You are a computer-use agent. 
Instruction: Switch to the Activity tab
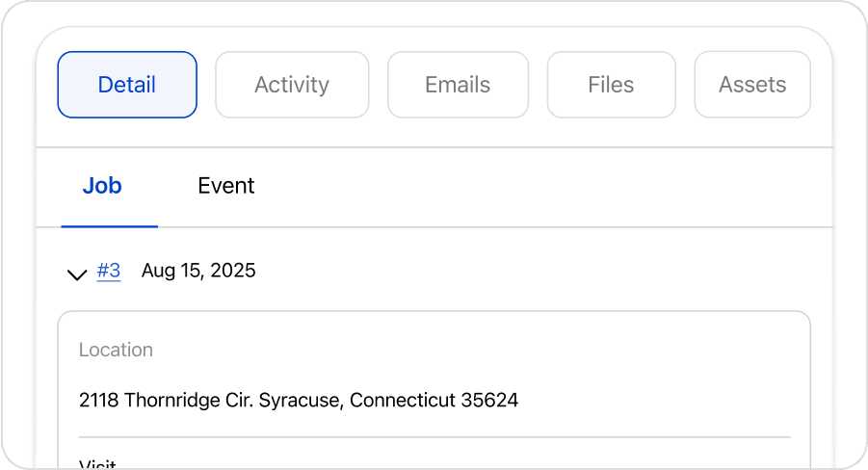point(292,85)
